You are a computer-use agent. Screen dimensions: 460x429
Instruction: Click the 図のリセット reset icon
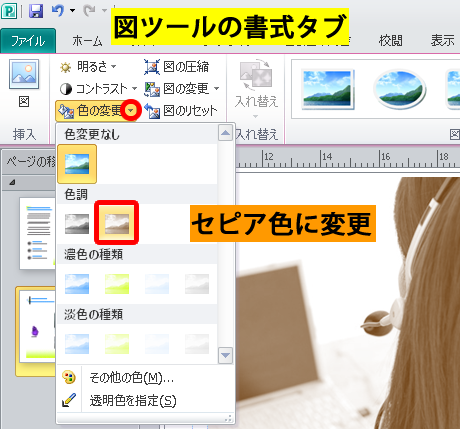click(x=152, y=111)
